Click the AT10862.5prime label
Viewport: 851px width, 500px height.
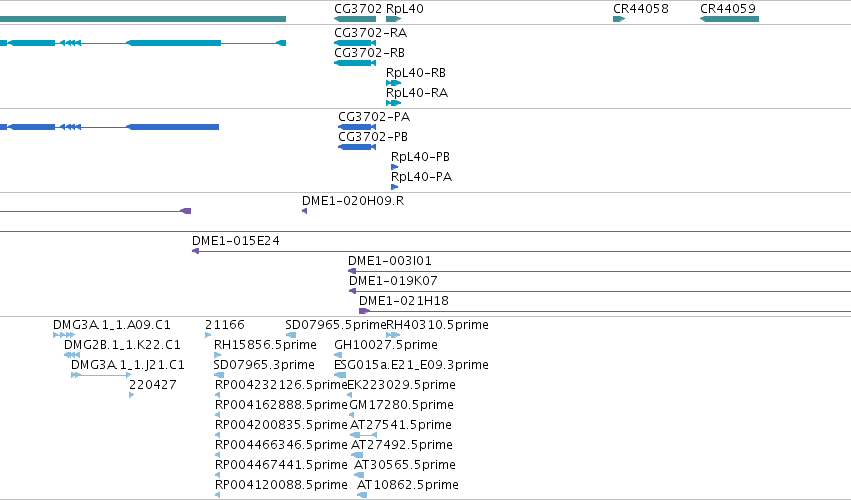[408, 485]
